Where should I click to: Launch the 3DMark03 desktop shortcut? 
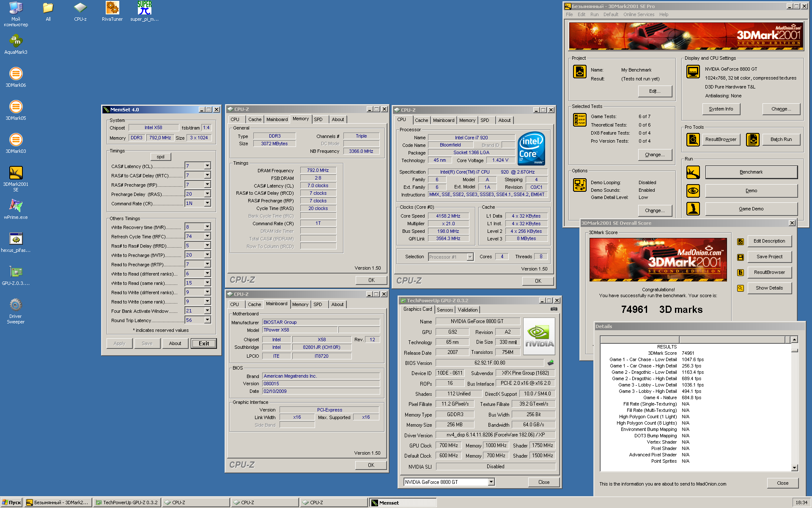(16, 144)
